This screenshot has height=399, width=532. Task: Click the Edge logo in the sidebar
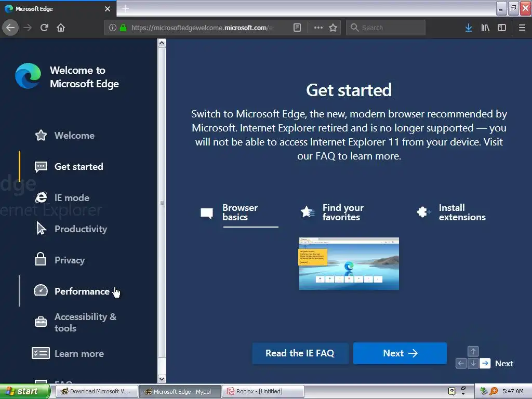(x=28, y=76)
